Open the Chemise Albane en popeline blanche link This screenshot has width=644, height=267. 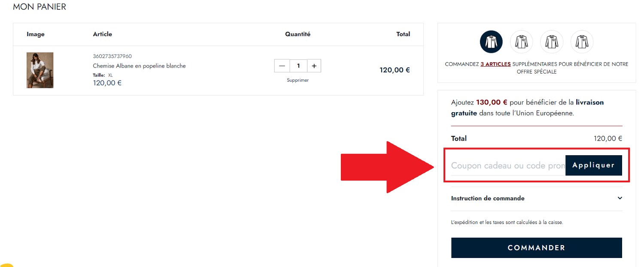coord(139,66)
